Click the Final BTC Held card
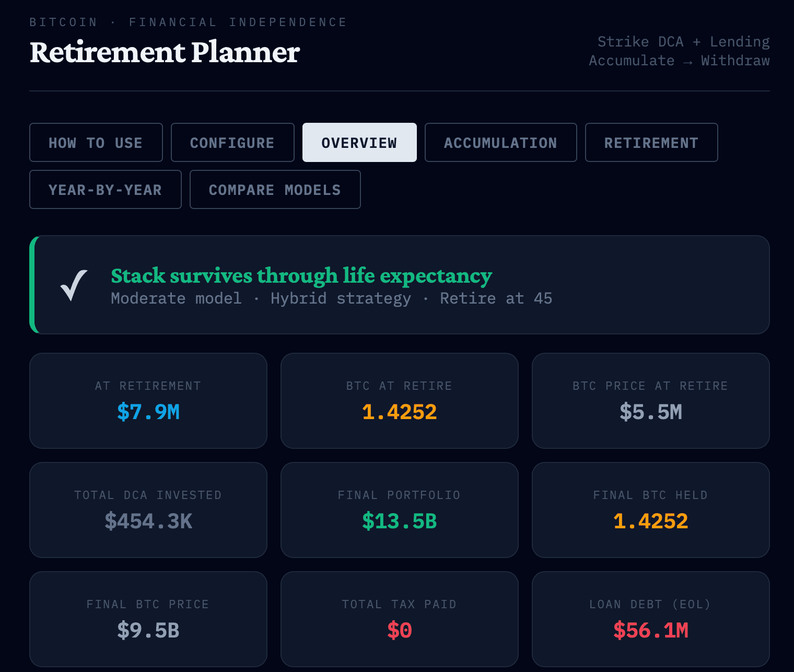 [650, 509]
